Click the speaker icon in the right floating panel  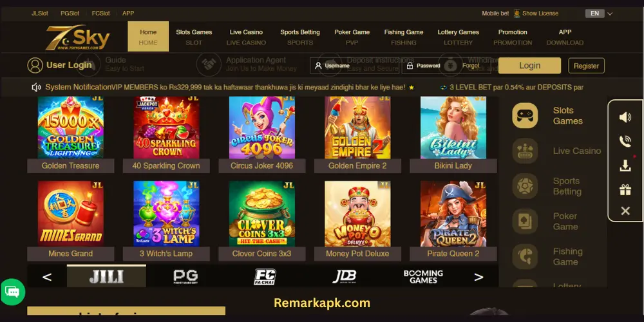pyautogui.click(x=625, y=117)
